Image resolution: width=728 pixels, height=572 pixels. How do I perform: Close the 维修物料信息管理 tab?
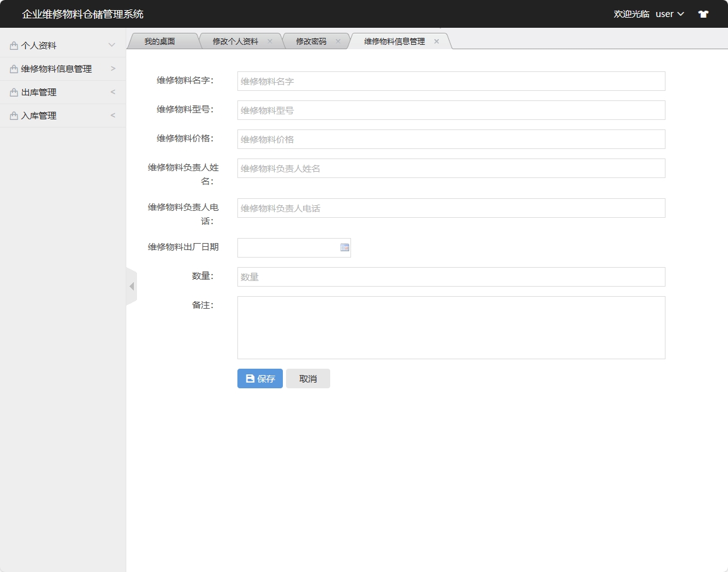pyautogui.click(x=436, y=40)
